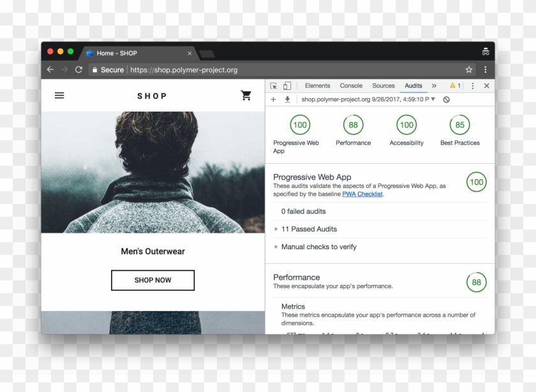Click the Performance 88 score gauge at top
This screenshot has height=392, width=536.
(353, 125)
